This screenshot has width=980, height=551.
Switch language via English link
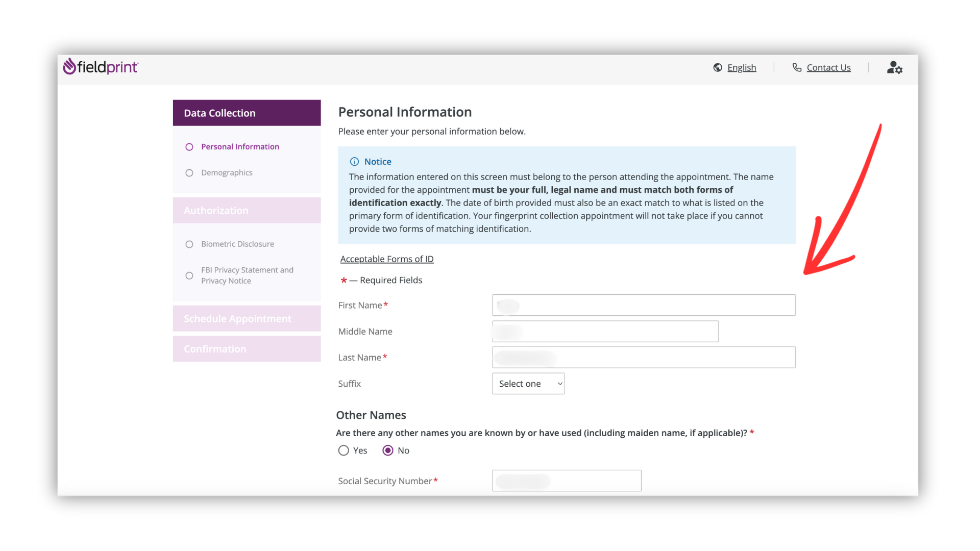coord(742,67)
